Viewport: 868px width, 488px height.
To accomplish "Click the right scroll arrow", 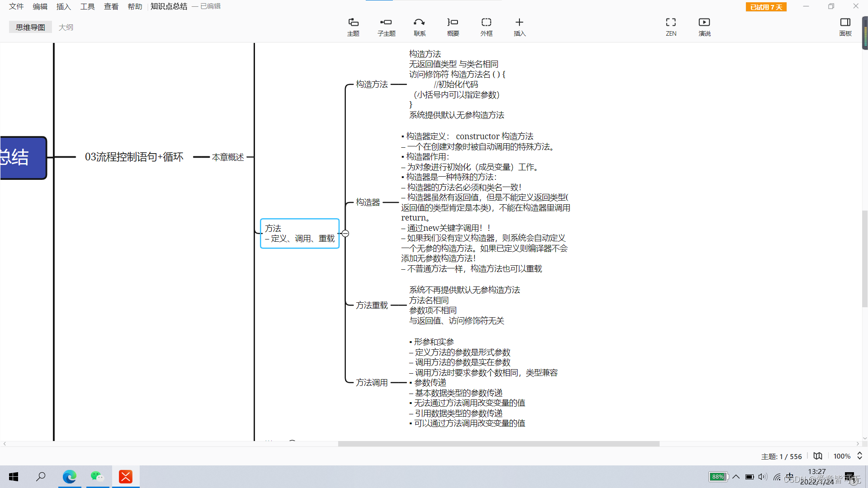I will [x=858, y=444].
